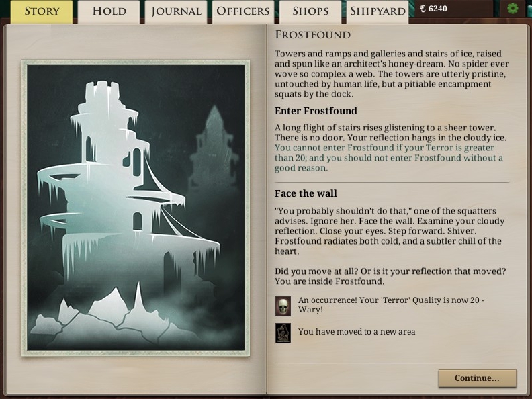Click the distant shadowy tower in the picture

point(214,149)
